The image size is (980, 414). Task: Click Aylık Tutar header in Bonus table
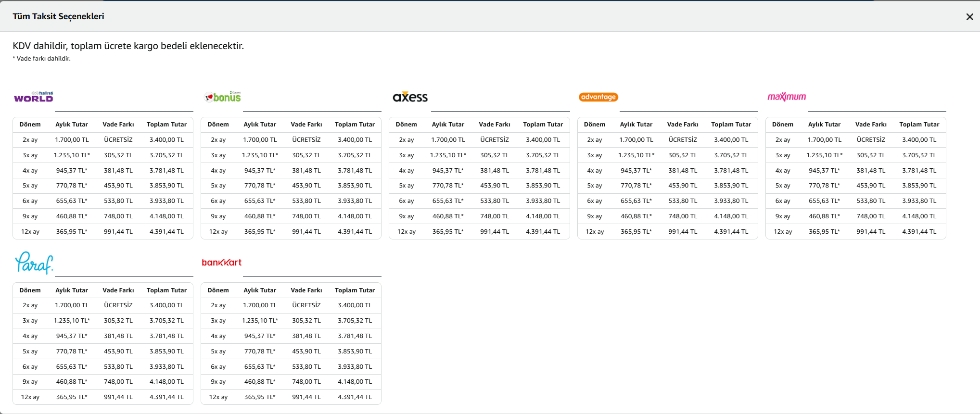260,125
